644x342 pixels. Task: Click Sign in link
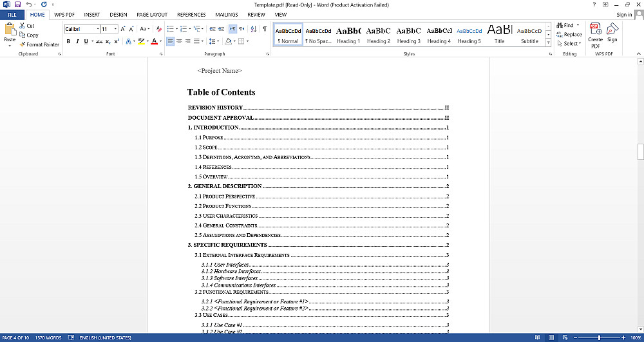click(x=624, y=15)
